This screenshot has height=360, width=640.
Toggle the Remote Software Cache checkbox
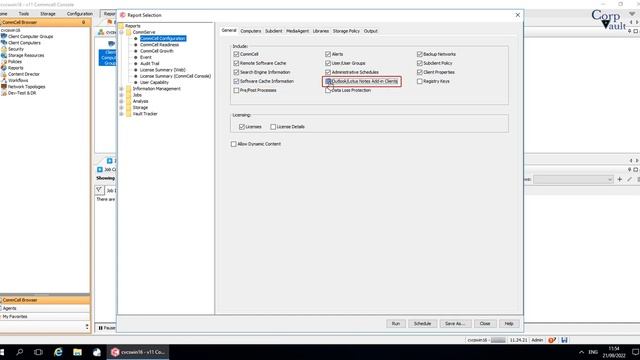point(236,63)
